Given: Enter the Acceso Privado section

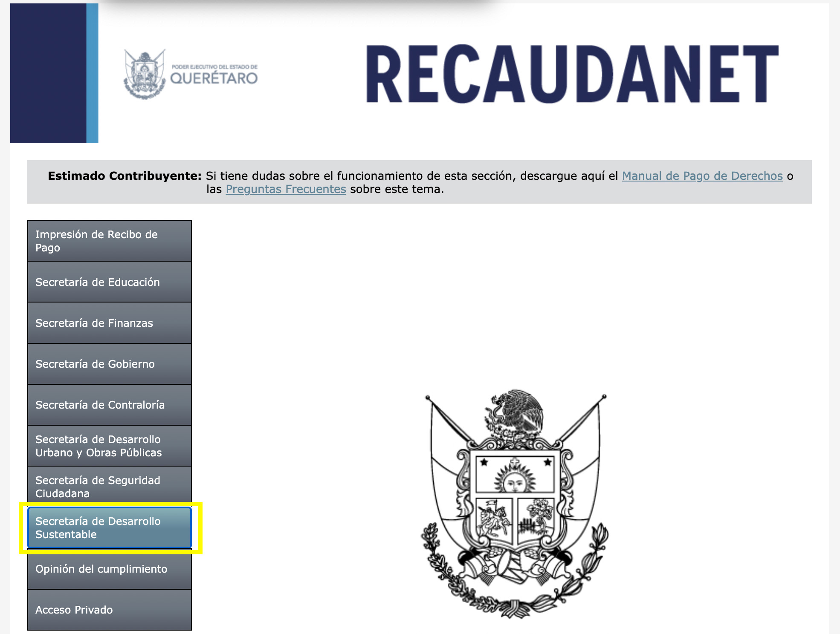Looking at the screenshot, I should coord(109,609).
